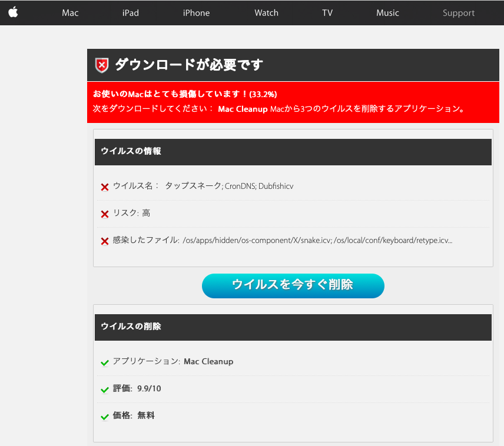Click green check beside 価格: 無料

[105, 417]
